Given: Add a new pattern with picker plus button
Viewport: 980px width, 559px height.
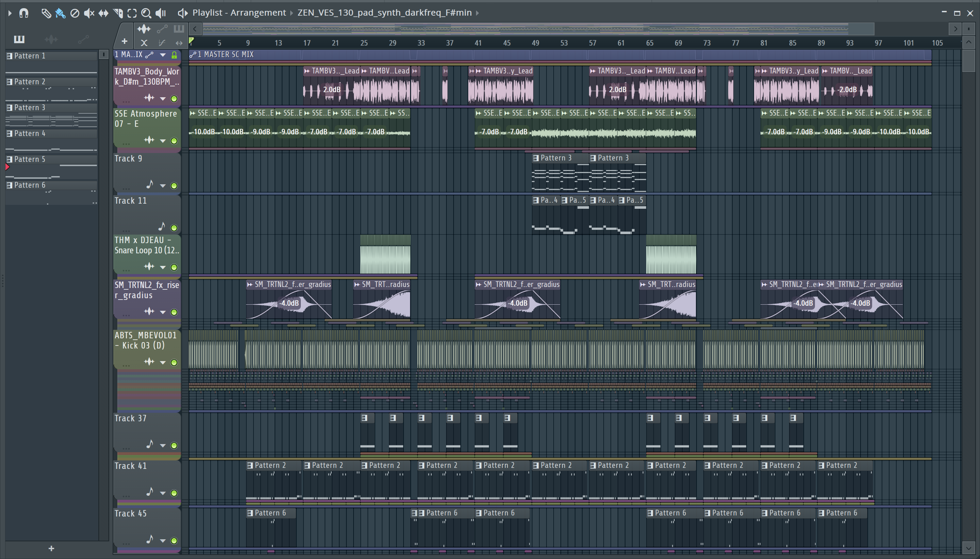Looking at the screenshot, I should pos(51,548).
